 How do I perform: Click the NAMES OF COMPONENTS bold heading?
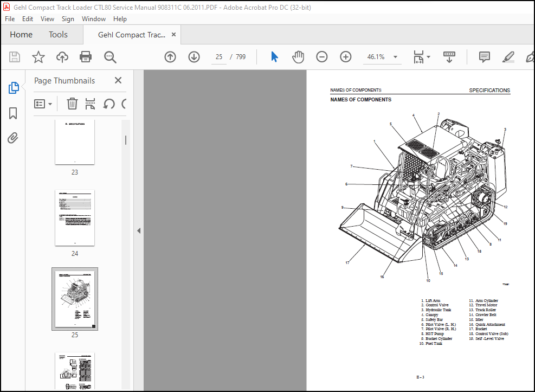coord(360,100)
